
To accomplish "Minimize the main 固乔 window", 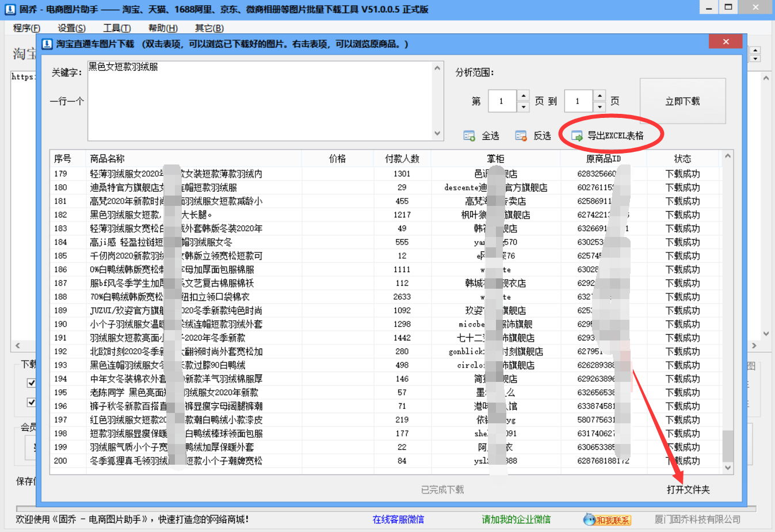I will (709, 7).
